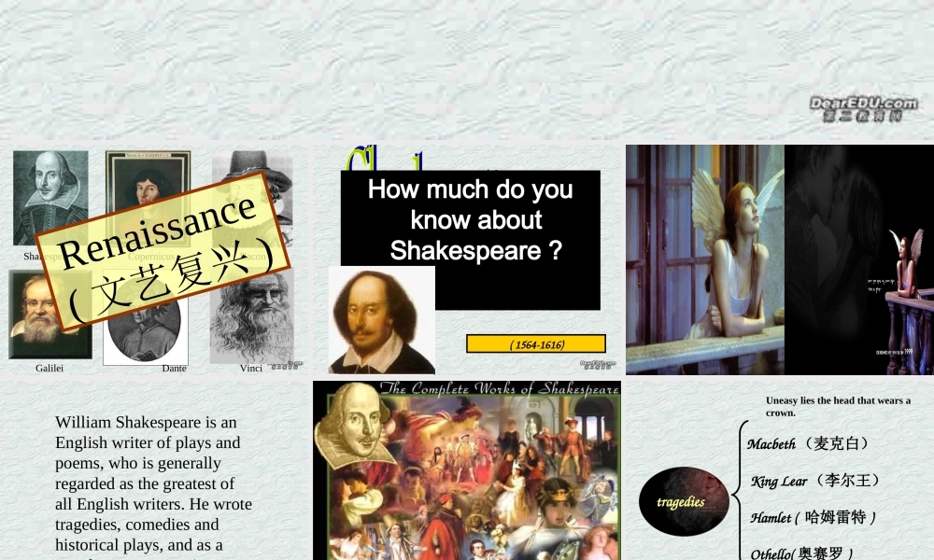This screenshot has width=934, height=560.
Task: Select the Vinci sketch portrait
Action: pos(252,315)
